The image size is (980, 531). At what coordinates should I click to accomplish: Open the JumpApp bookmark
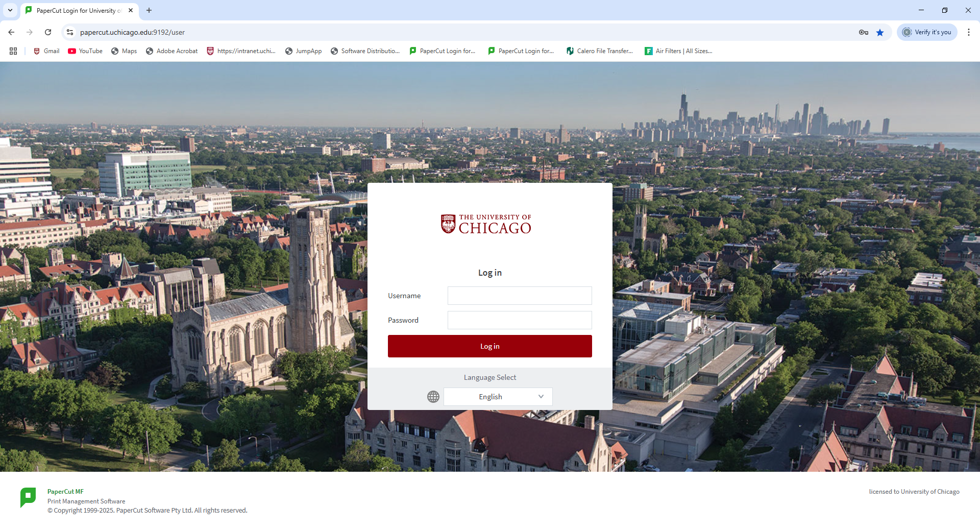[x=303, y=51]
